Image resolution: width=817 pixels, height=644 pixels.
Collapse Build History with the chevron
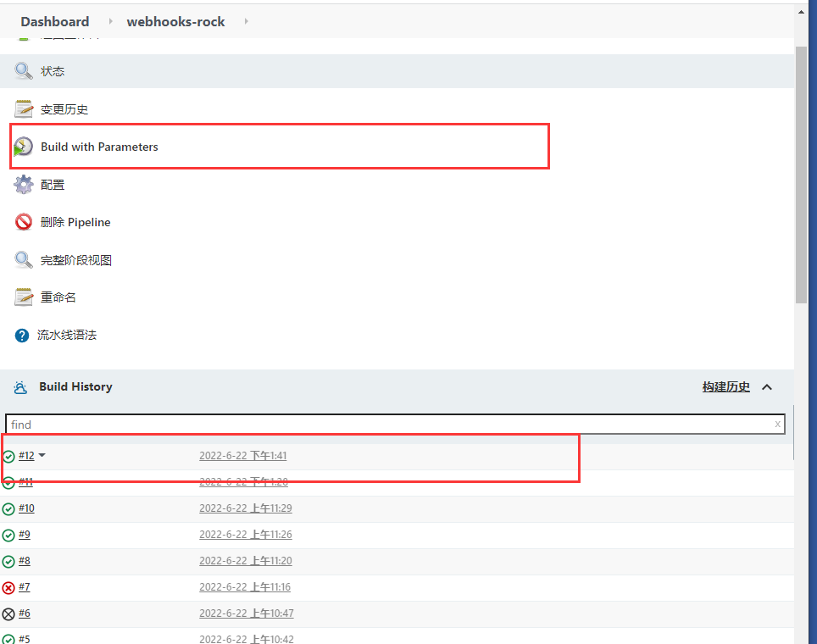(x=767, y=387)
